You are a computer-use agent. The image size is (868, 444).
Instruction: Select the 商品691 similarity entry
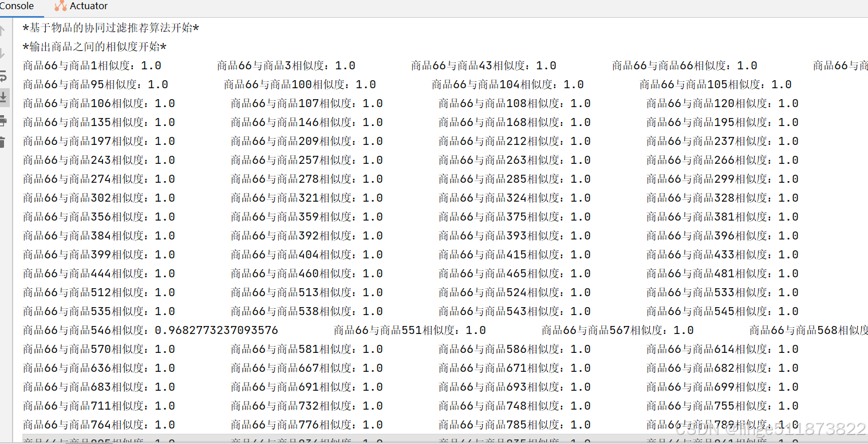point(307,387)
